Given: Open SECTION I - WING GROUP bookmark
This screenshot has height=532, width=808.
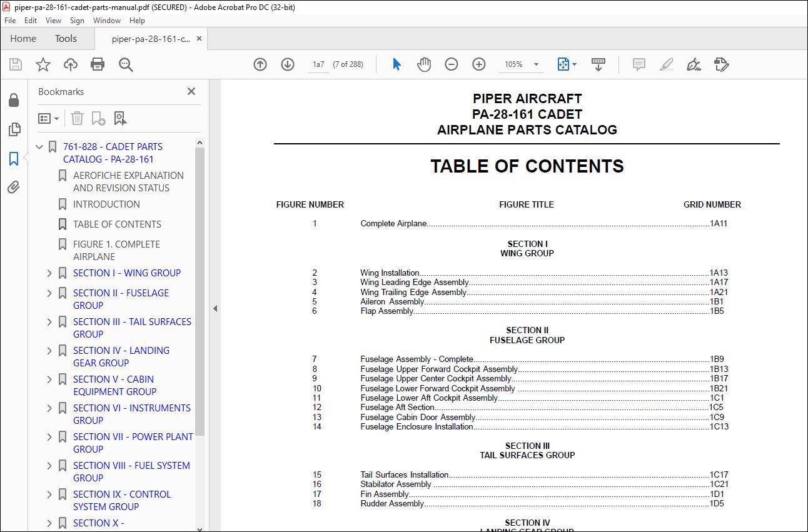Looking at the screenshot, I should (127, 273).
